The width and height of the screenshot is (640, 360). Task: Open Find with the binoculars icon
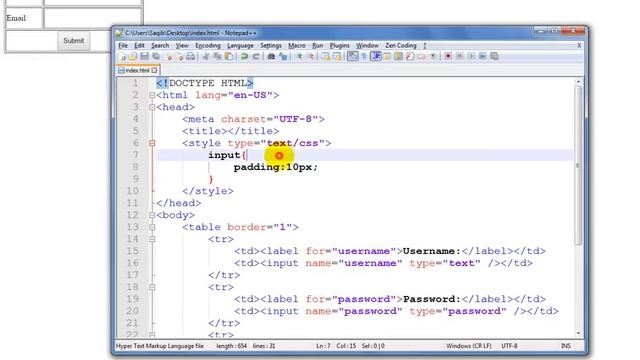point(271,56)
